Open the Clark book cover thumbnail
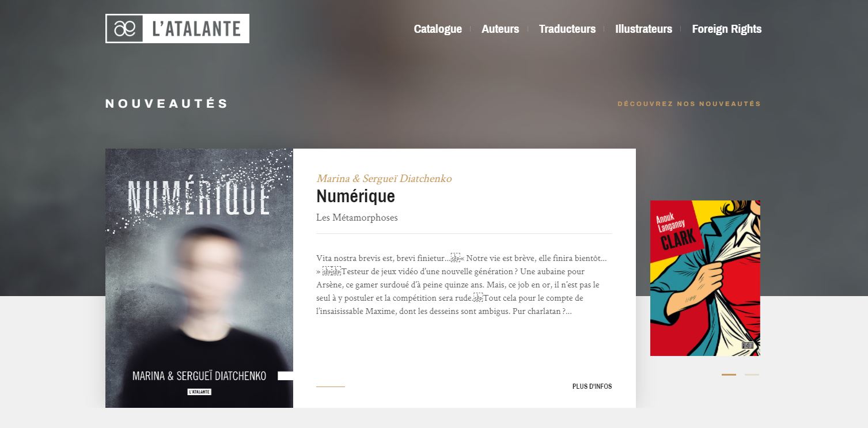The width and height of the screenshot is (868, 428). [x=705, y=278]
